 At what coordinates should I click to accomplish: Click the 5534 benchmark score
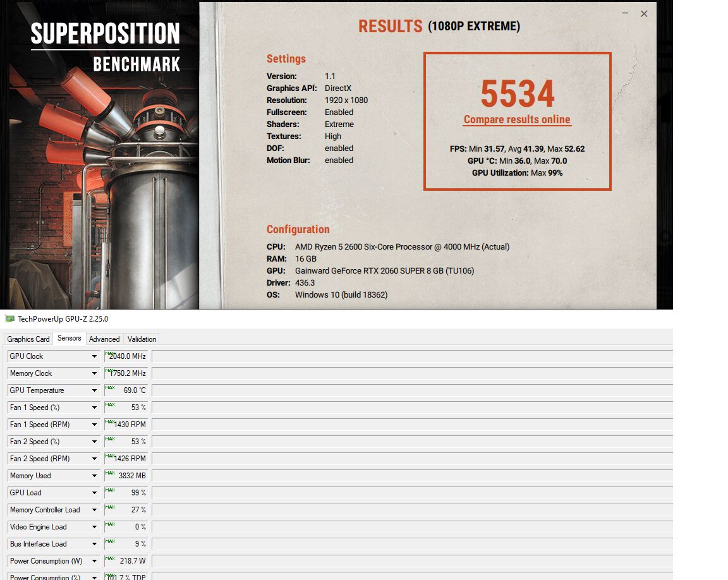pyautogui.click(x=517, y=94)
